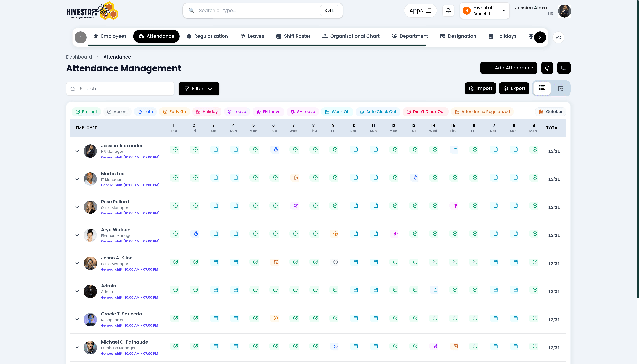The height and width of the screenshot is (364, 639).
Task: Click Admin's Auto Clock Out icon on 14 Wed
Action: [x=435, y=290]
